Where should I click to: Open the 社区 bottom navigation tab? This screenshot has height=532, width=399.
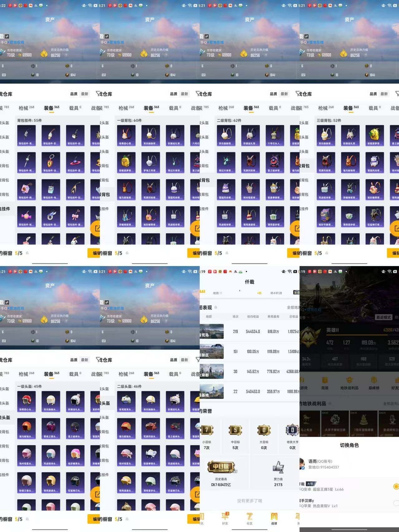[250, 518]
